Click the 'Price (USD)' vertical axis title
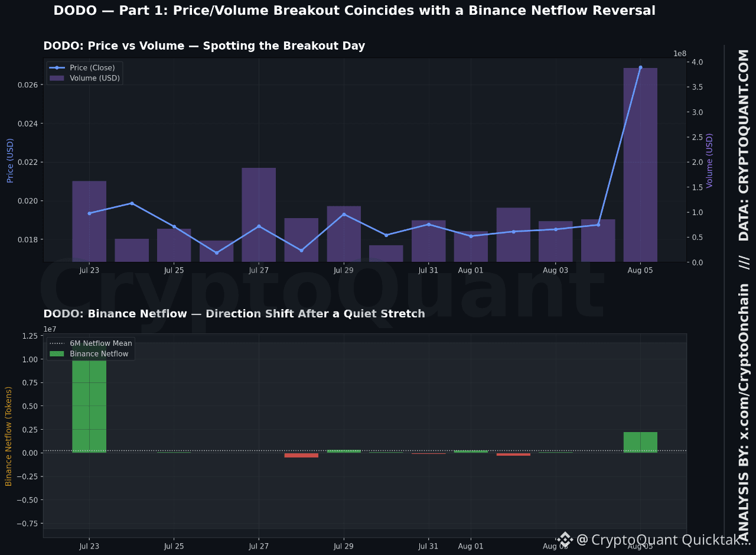The height and width of the screenshot is (555, 756). pos(10,160)
